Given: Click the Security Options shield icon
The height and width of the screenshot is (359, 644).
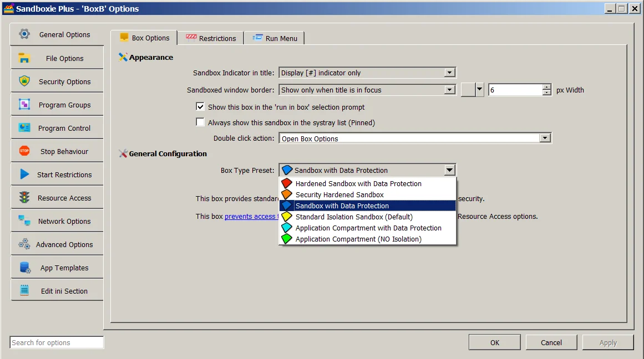Looking at the screenshot, I should [x=24, y=81].
